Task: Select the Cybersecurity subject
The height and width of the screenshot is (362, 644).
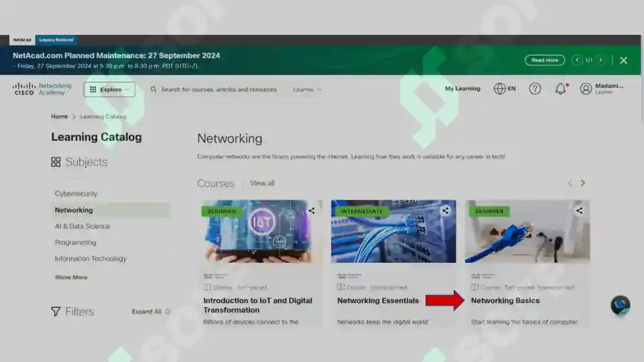Action: coord(76,194)
